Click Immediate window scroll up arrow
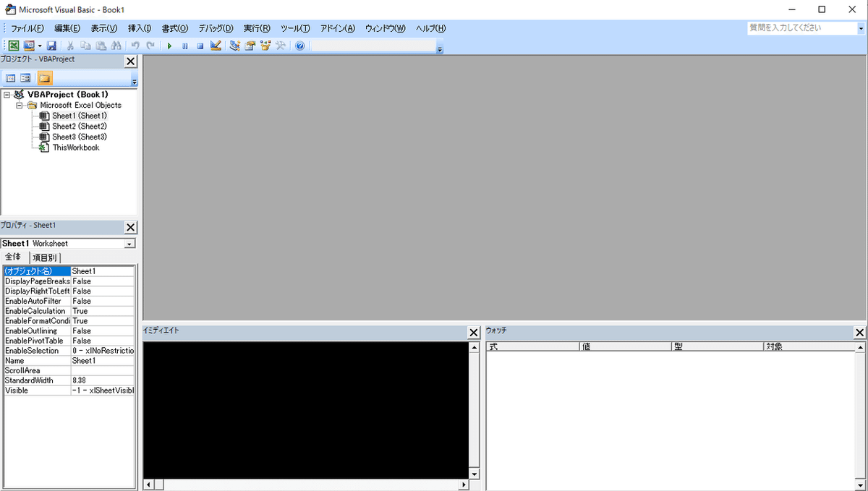868x491 pixels. tap(475, 348)
